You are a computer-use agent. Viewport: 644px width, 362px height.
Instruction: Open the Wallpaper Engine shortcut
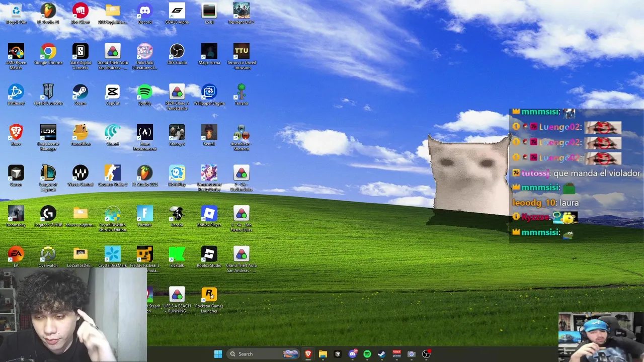coord(209,95)
